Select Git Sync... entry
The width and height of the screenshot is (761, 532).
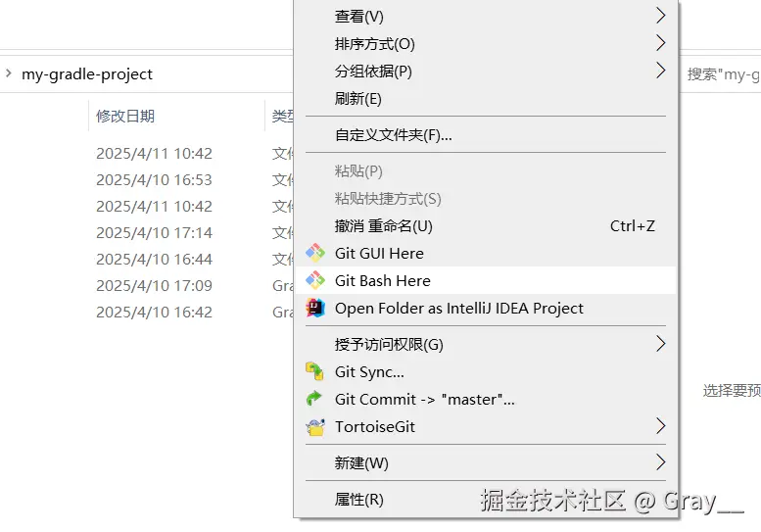point(485,371)
